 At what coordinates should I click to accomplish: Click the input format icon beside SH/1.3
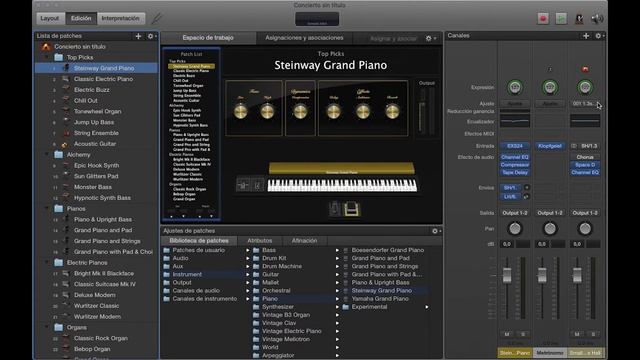[x=574, y=146]
